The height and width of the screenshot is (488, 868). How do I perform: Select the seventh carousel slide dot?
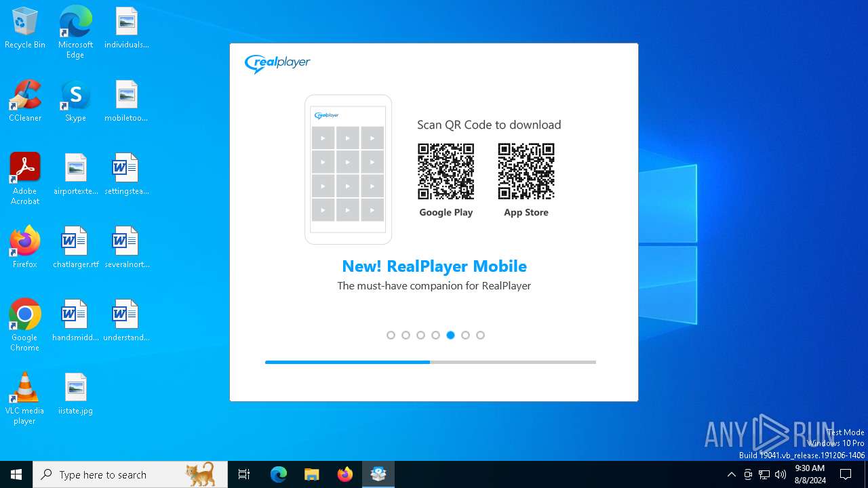coord(480,335)
